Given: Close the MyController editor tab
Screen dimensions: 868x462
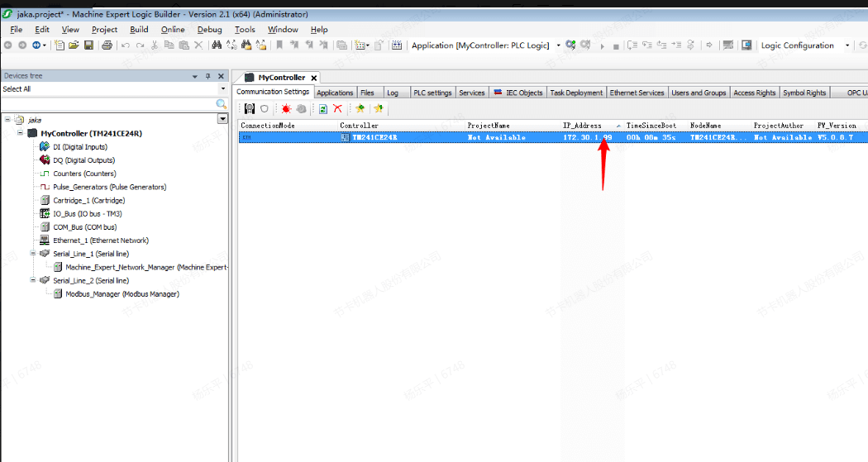Looking at the screenshot, I should pos(314,78).
